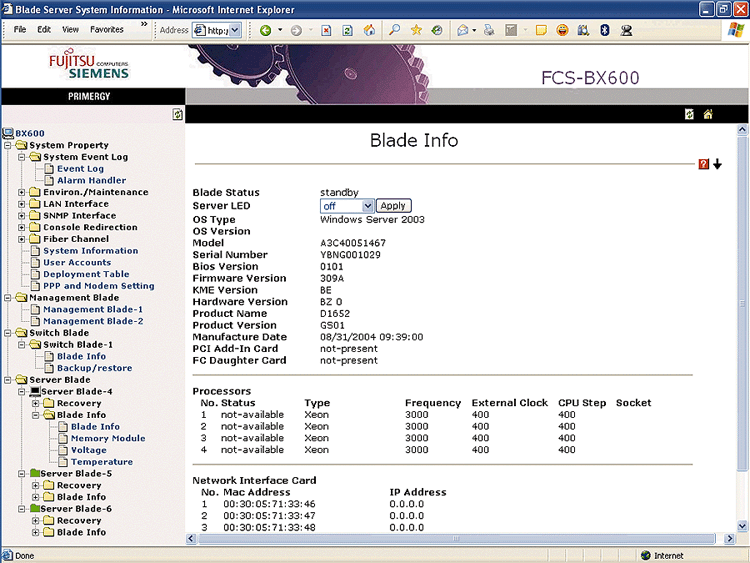Open the View menu

[x=70, y=30]
